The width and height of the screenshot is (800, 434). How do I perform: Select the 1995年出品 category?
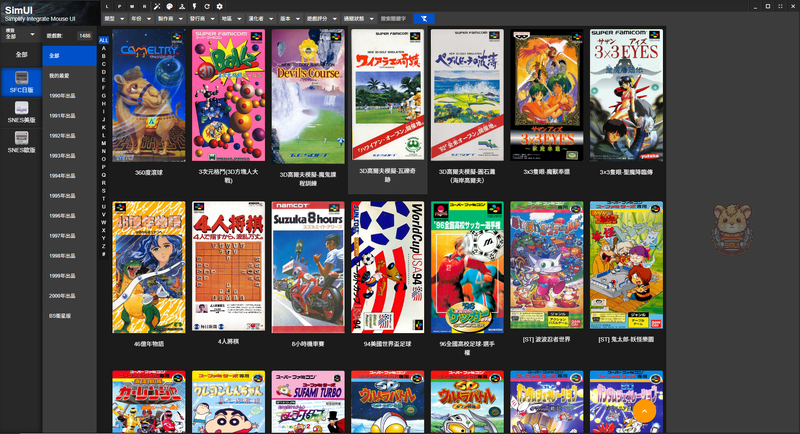coord(69,196)
